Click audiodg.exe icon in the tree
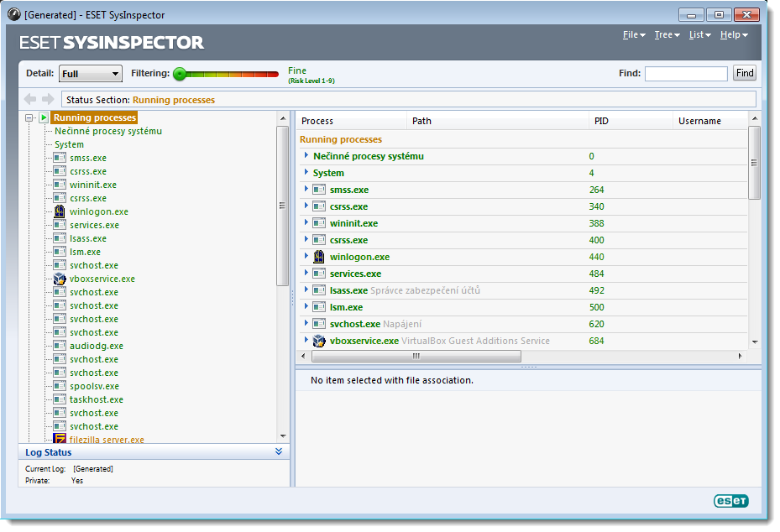The width and height of the screenshot is (780, 532). tap(60, 346)
